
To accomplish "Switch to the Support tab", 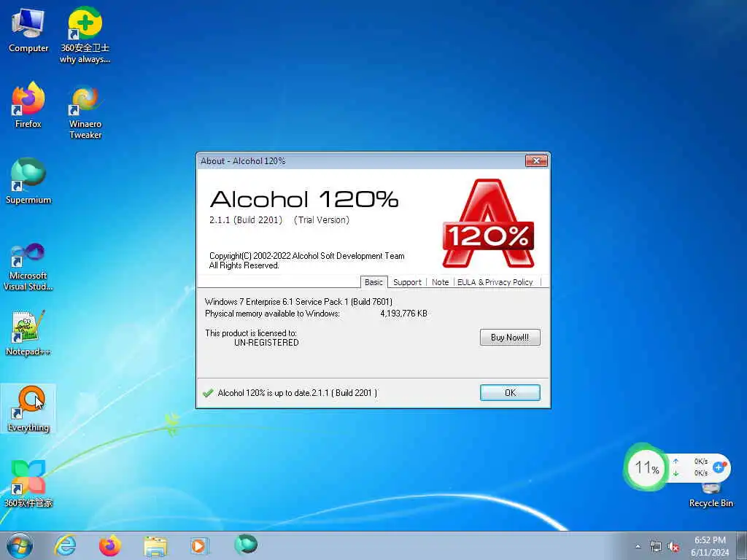I will tap(407, 282).
